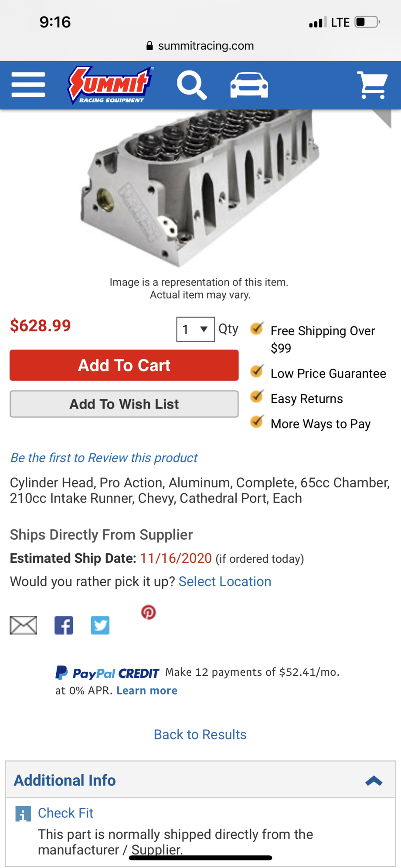The image size is (401, 868).
Task: Select the vehicle car icon
Action: [x=249, y=85]
